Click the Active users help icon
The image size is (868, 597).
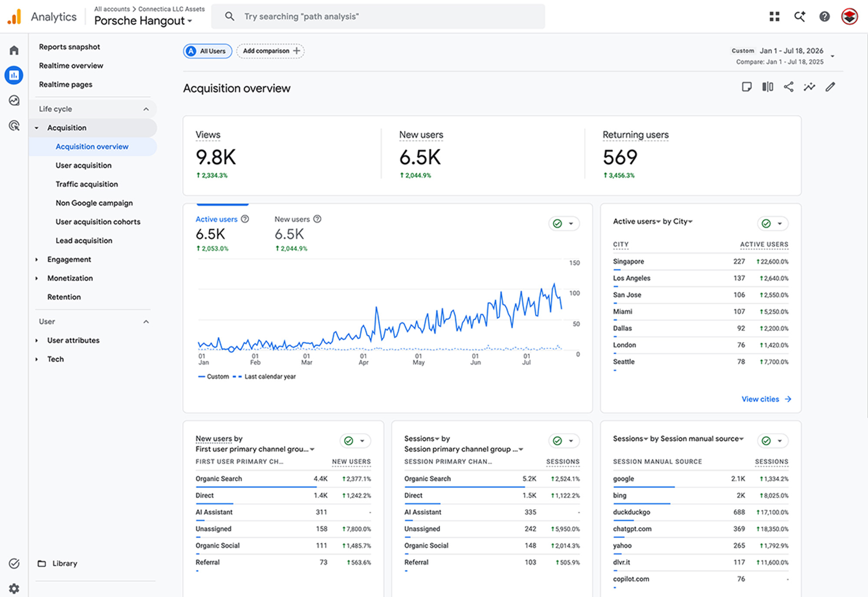[245, 219]
